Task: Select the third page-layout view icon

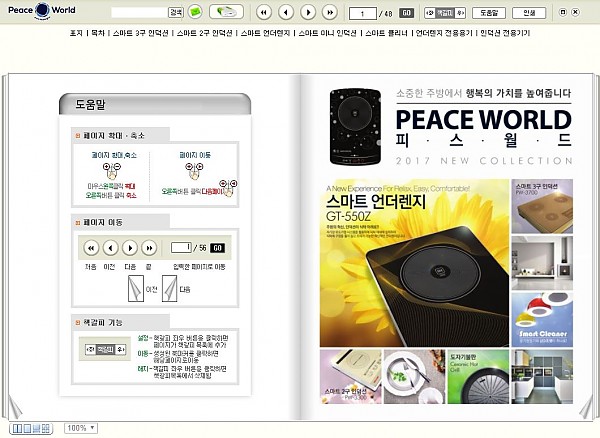Action: click(x=37, y=428)
